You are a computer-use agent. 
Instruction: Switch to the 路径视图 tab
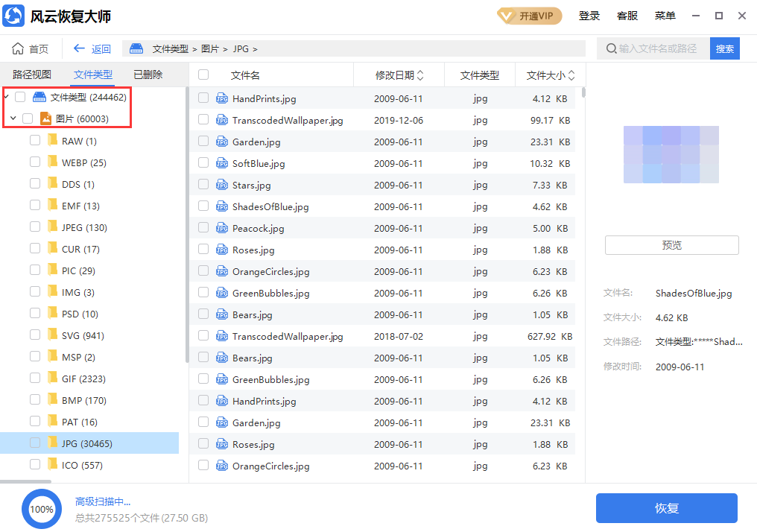point(32,75)
